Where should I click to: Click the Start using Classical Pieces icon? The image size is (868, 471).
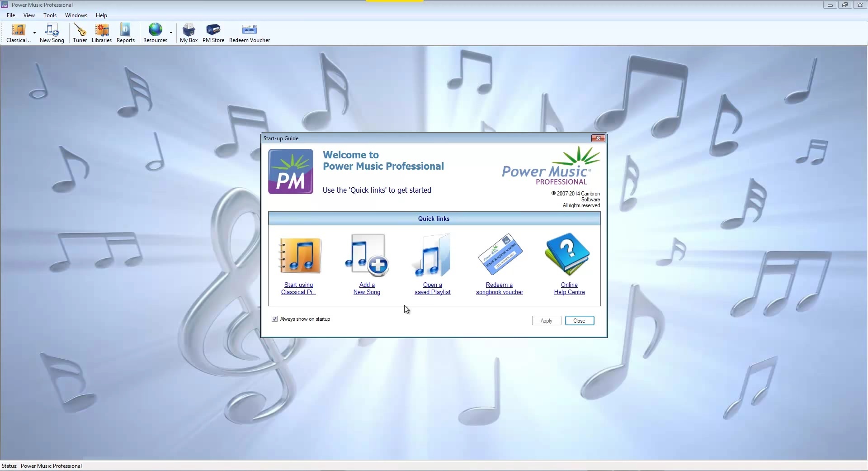(299, 256)
